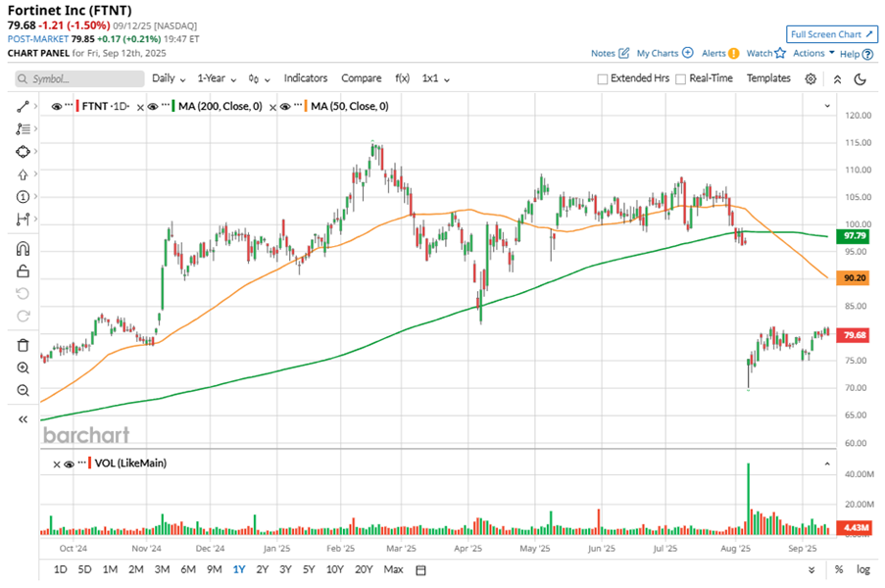Open the Help page
This screenshot has height=588, width=885.
857,54
